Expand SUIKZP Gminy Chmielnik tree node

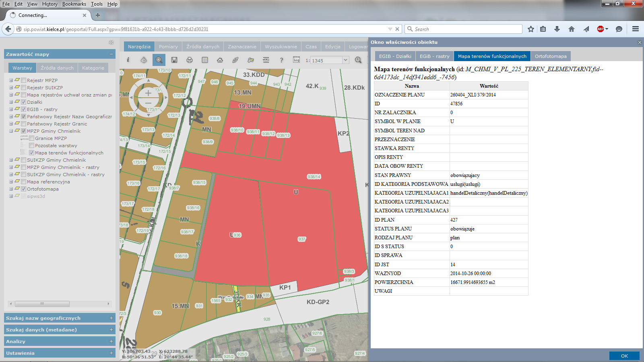pyautogui.click(x=11, y=160)
